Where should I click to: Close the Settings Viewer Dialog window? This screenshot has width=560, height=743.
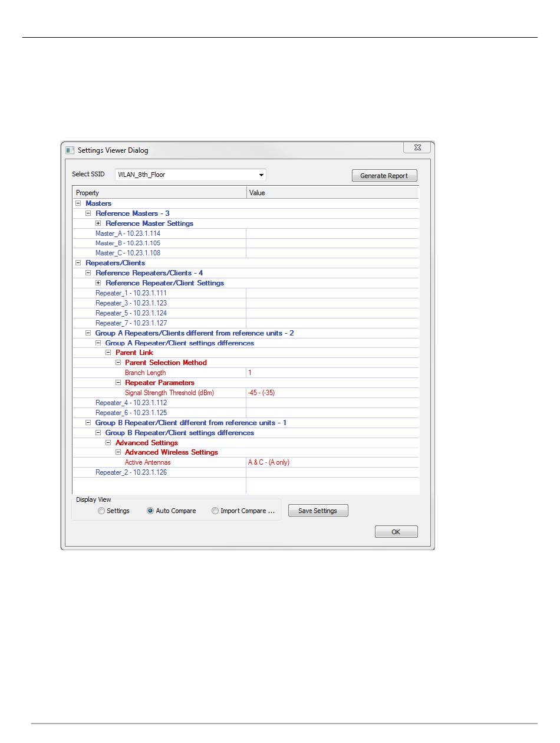(417, 148)
